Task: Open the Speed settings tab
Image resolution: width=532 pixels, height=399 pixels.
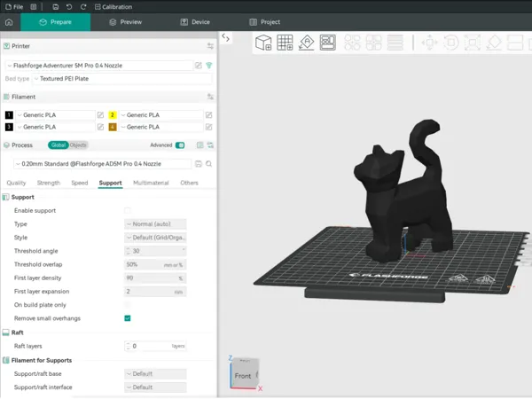Action: (80, 183)
